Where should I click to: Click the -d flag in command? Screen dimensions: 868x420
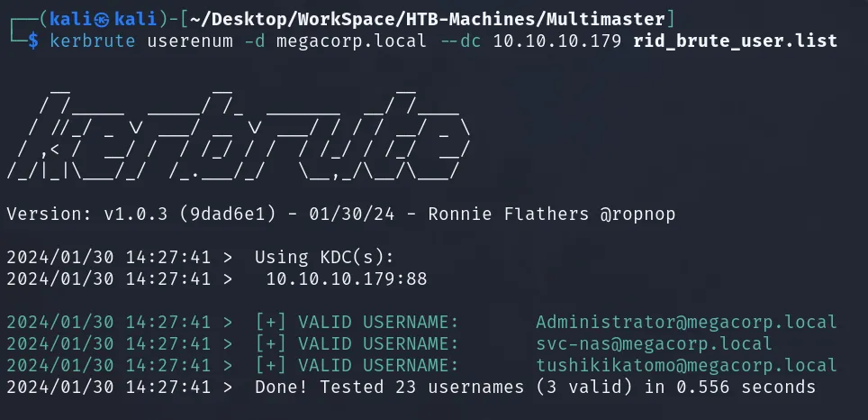coord(255,41)
